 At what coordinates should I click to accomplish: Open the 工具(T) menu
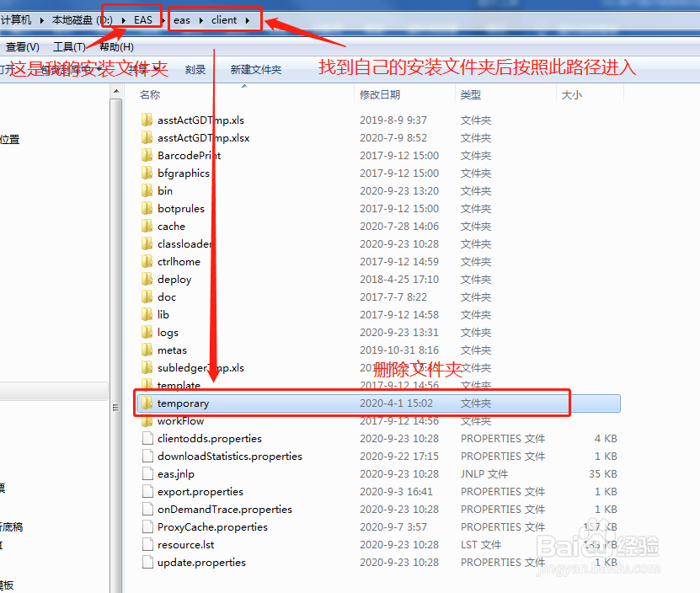click(70, 46)
